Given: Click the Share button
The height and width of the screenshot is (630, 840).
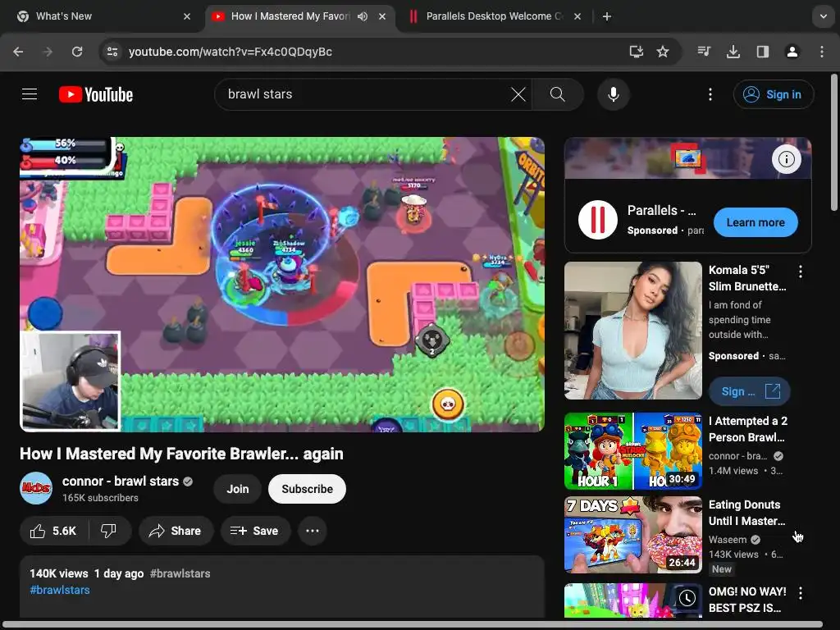Looking at the screenshot, I should point(176,531).
